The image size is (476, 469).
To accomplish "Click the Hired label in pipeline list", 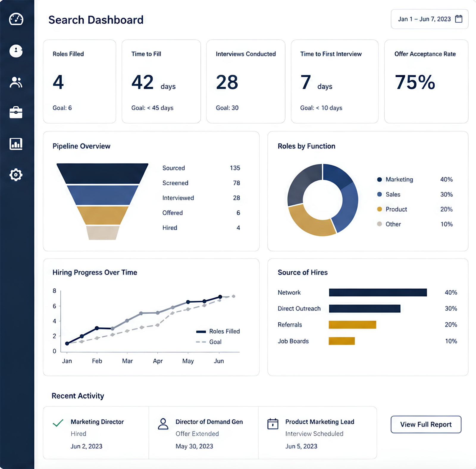I will pos(170,228).
